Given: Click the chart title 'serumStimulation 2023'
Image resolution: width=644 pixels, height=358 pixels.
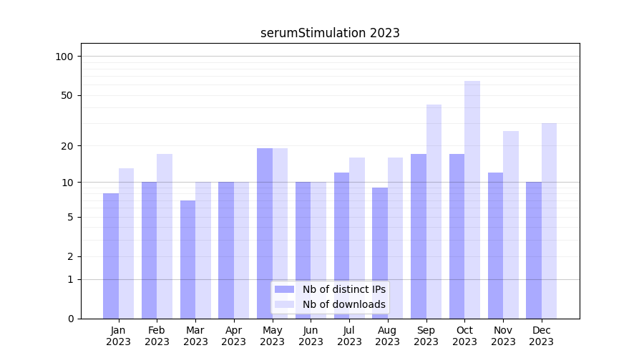Looking at the screenshot, I should (330, 33).
